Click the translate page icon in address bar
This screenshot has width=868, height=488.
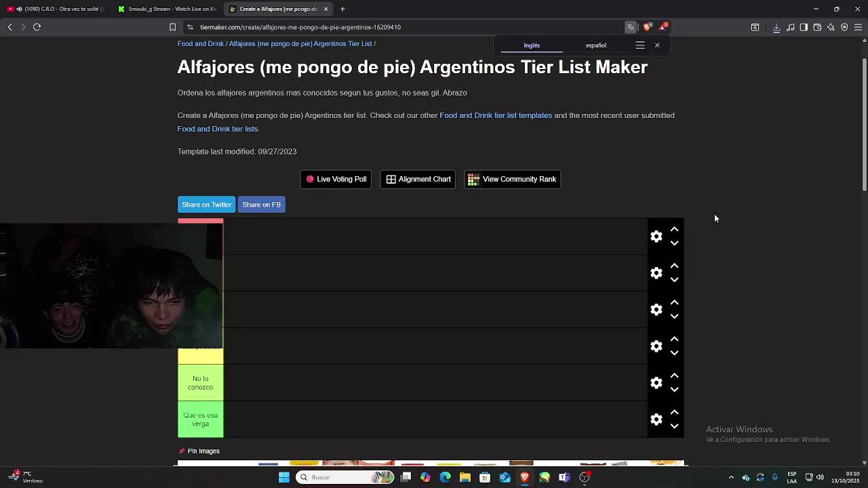[x=631, y=27]
